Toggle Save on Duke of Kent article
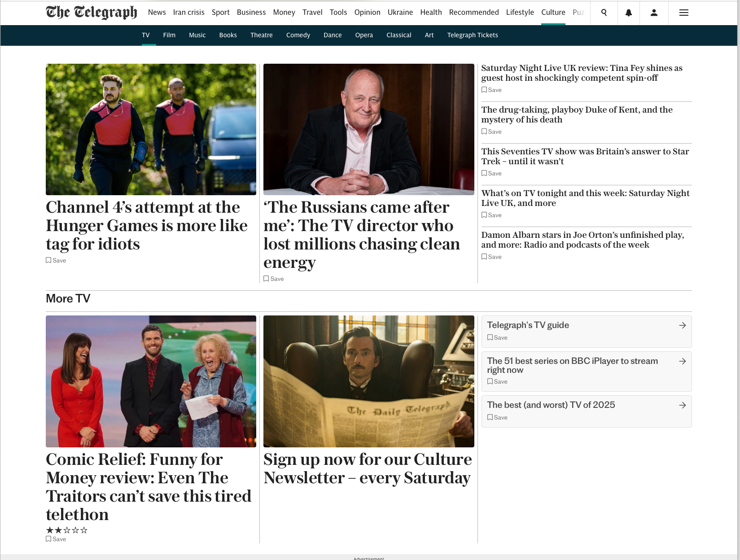740x560 pixels. coord(491,131)
